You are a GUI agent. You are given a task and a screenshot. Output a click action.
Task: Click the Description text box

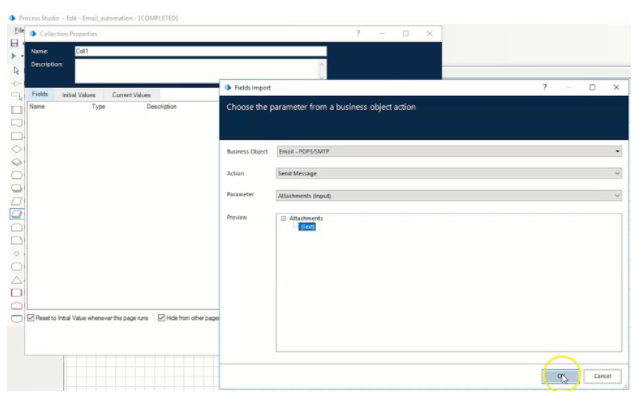(x=196, y=70)
